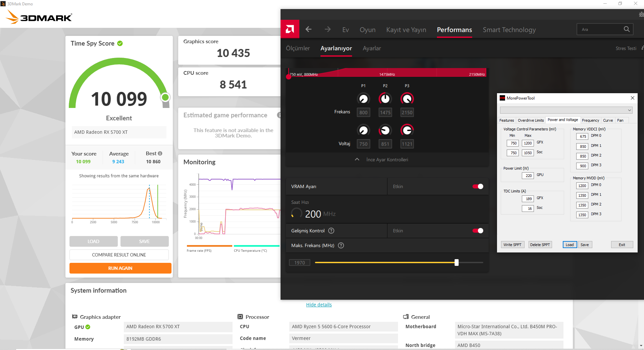Open Smart Technology tab
The image size is (644, 350).
(x=509, y=30)
